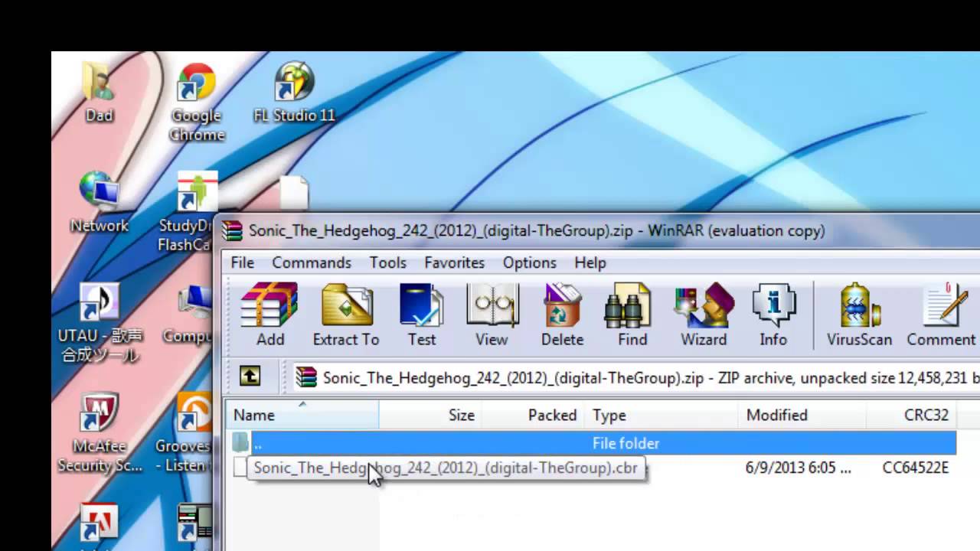Sort by the Size column header
The width and height of the screenshot is (980, 551).
pos(430,415)
